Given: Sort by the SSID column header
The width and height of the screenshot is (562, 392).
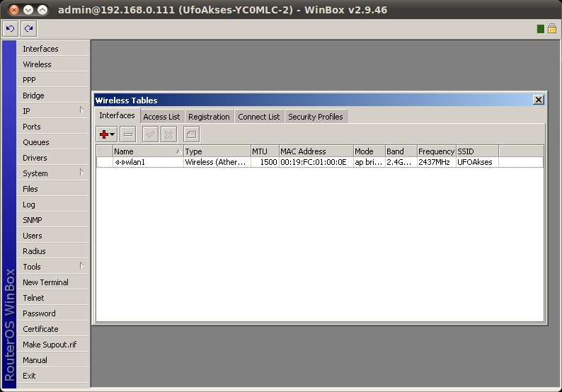Looking at the screenshot, I should (x=477, y=151).
